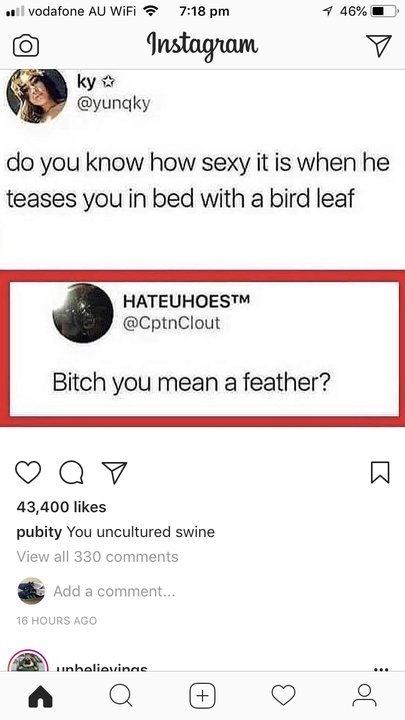View the 43,400 likes list

click(61, 507)
